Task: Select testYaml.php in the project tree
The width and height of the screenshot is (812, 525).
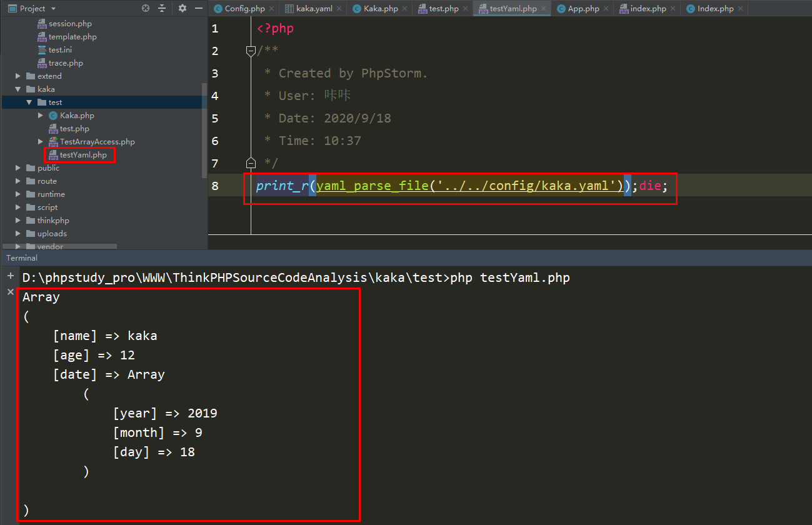Action: (x=83, y=155)
